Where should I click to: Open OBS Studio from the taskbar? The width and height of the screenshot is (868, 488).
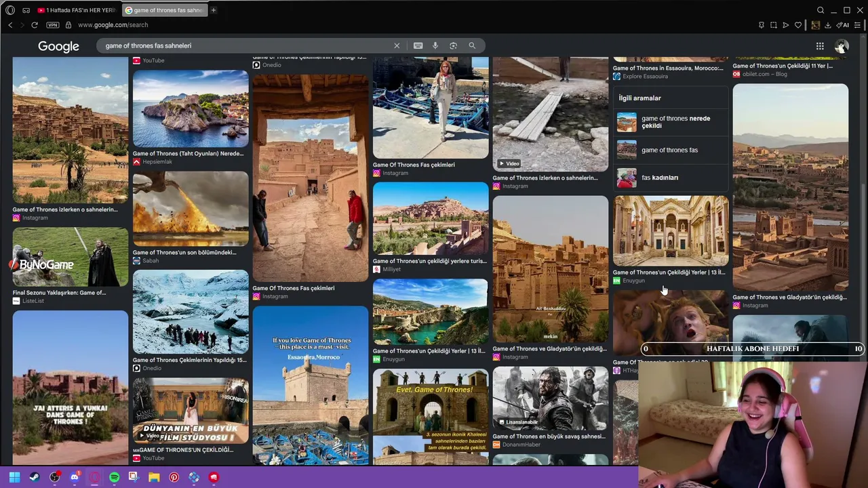[55, 477]
